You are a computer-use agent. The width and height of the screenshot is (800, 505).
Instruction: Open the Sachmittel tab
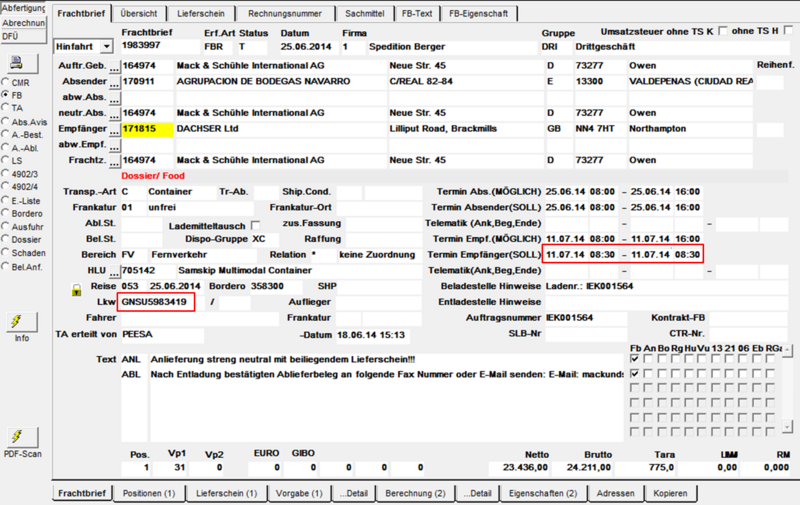point(365,14)
